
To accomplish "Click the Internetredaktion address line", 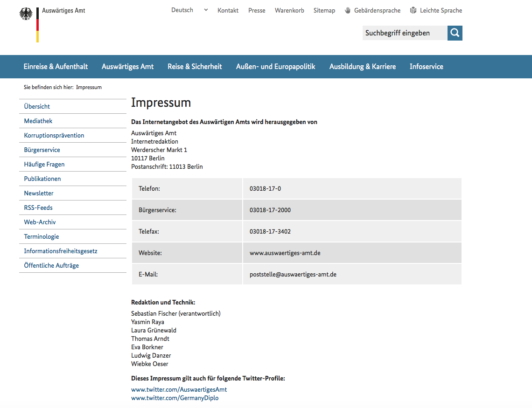I will pos(155,142).
